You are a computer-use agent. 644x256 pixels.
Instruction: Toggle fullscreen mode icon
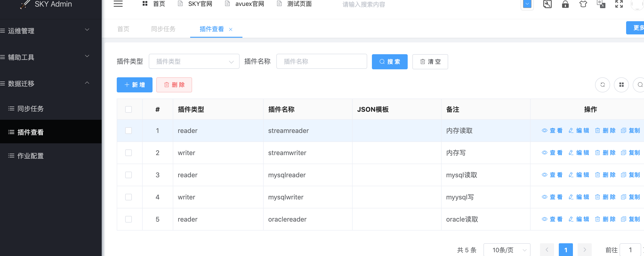(x=619, y=4)
